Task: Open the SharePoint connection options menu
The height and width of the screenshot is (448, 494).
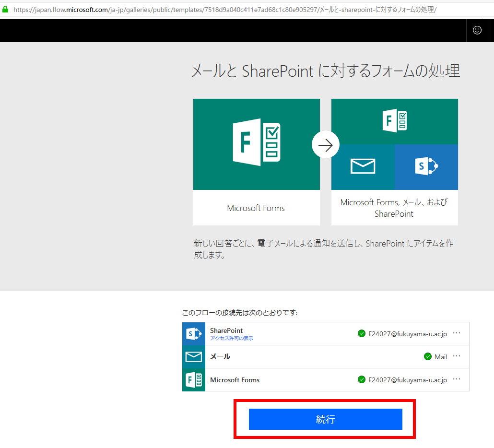Action: click(x=457, y=333)
